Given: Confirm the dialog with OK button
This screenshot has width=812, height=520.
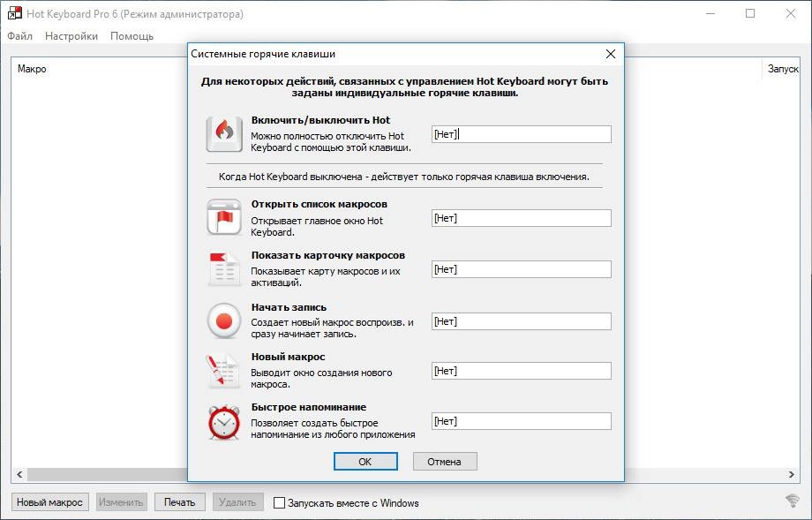Looking at the screenshot, I should 365,462.
